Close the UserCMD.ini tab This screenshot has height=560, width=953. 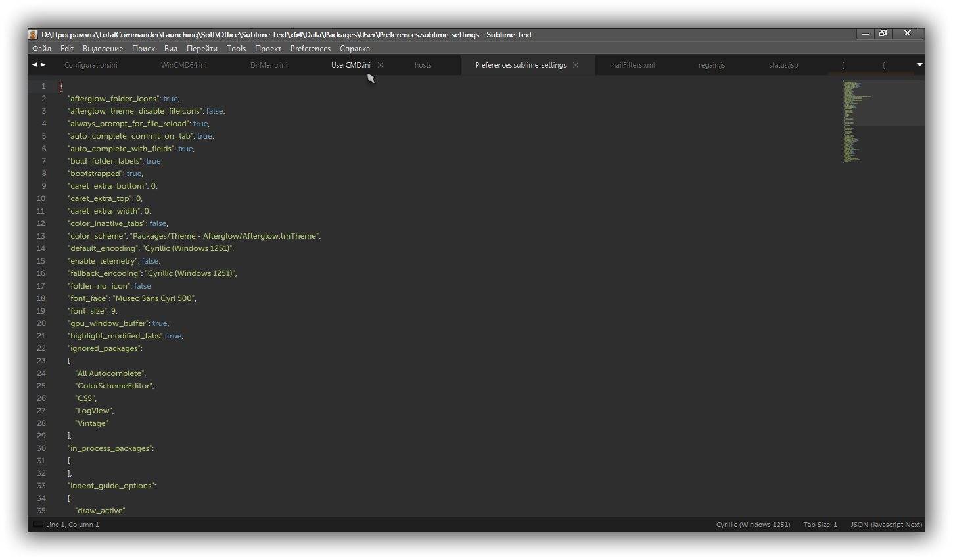coord(381,65)
